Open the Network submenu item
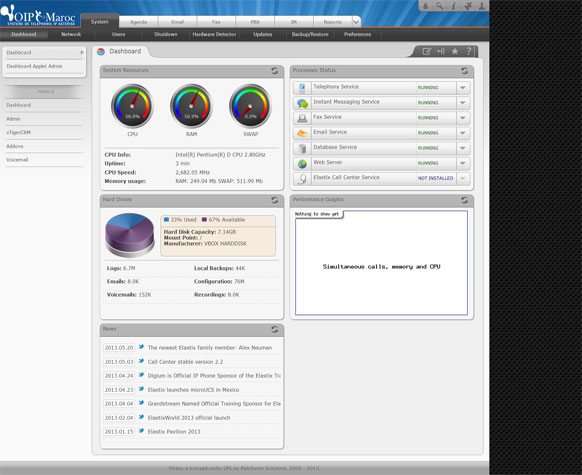The height and width of the screenshot is (475, 582). click(x=71, y=34)
